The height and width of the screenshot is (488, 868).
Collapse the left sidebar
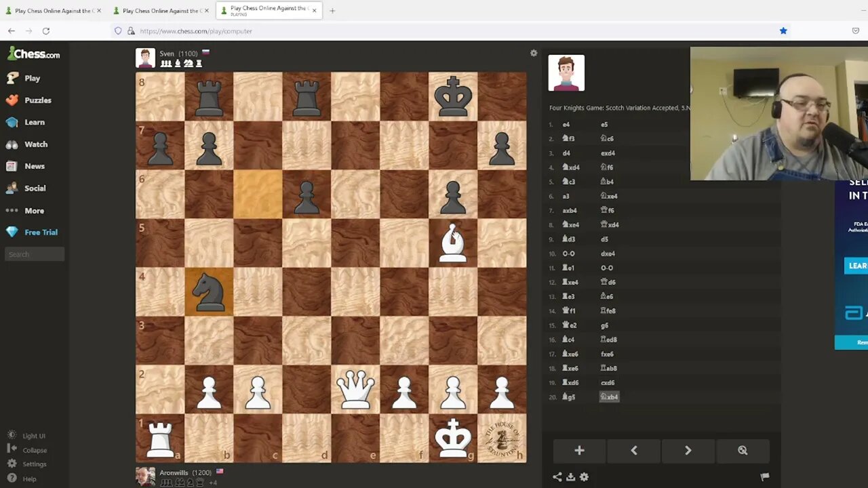click(x=27, y=450)
